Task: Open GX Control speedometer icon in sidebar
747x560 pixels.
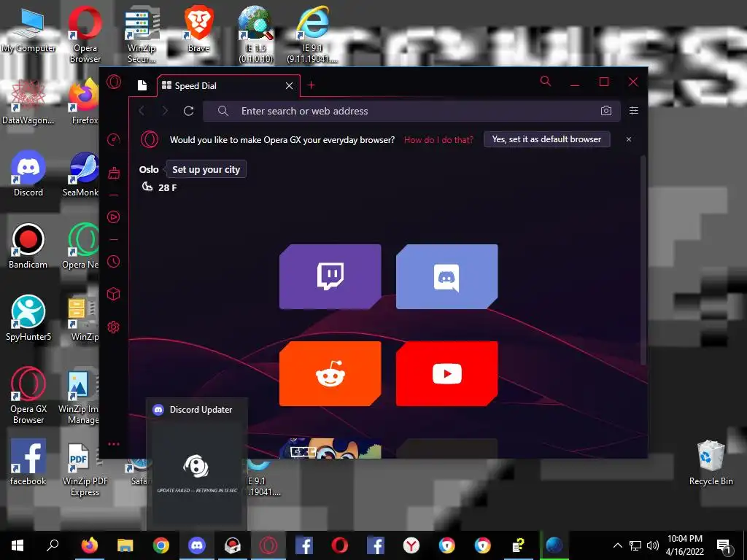Action: 113,139
